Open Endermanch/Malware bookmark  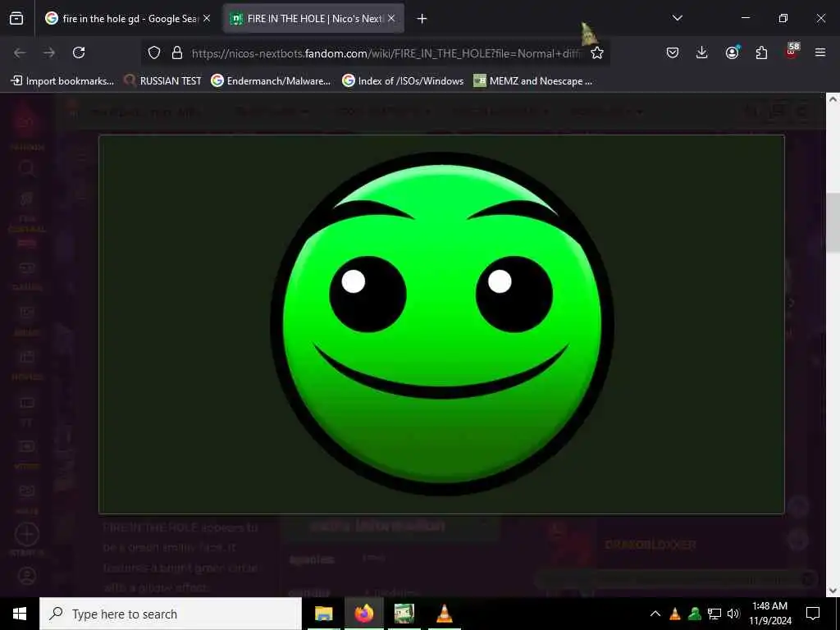pyautogui.click(x=271, y=81)
